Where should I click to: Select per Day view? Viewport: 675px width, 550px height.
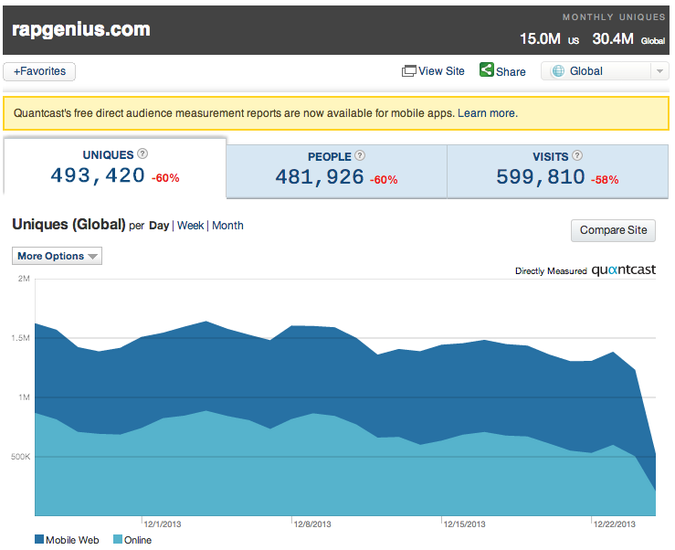(159, 226)
